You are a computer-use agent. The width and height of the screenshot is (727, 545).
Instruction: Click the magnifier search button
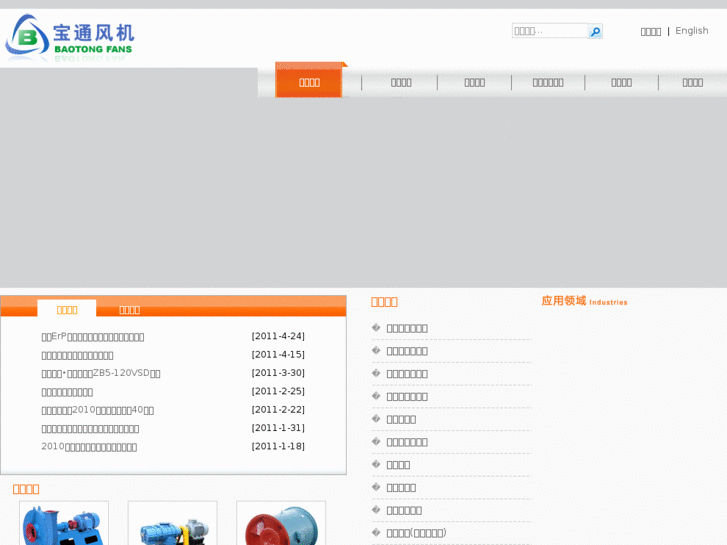pos(595,31)
